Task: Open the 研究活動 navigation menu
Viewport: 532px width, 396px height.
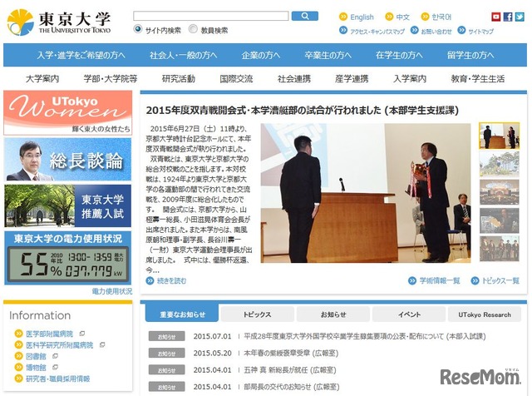Action: tap(179, 79)
